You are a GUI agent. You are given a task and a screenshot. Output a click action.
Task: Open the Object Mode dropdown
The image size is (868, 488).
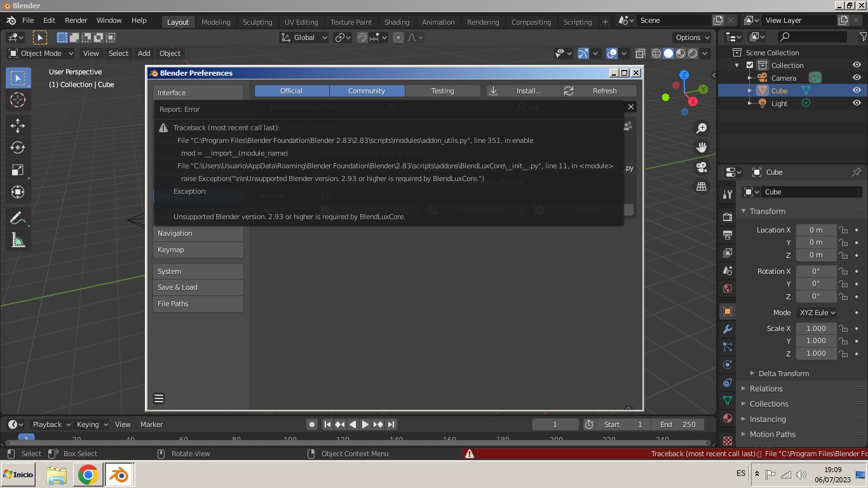pos(41,53)
